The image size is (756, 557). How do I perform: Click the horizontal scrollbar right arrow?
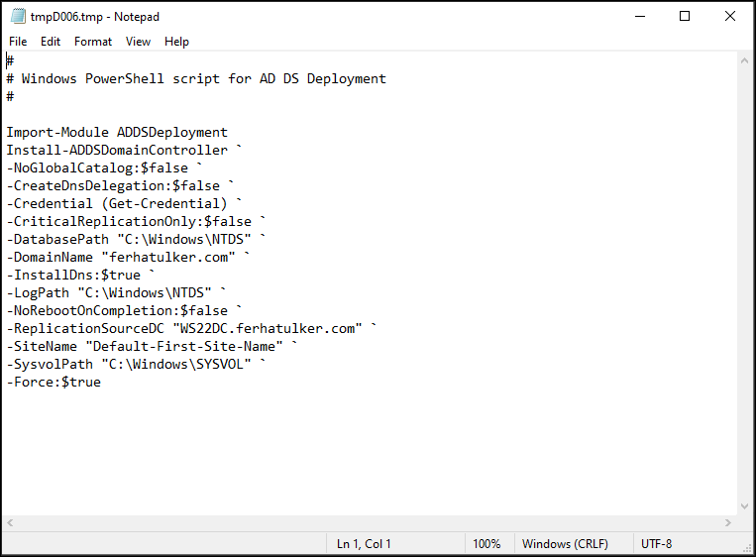728,522
